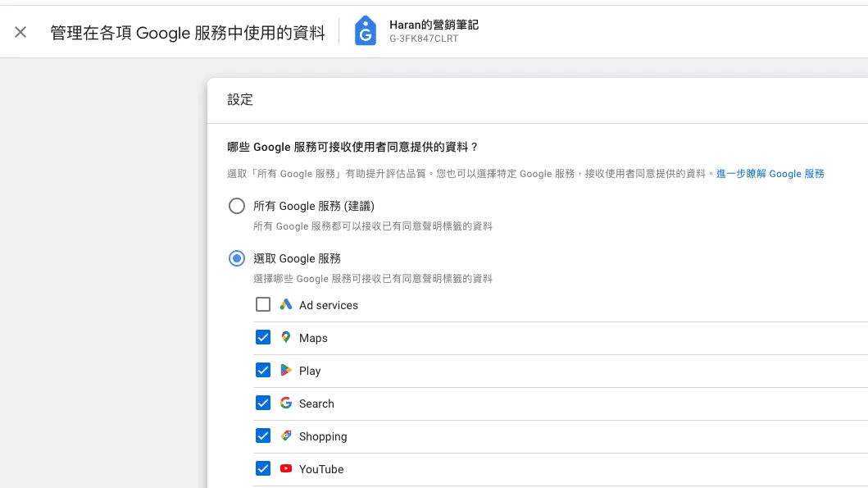The height and width of the screenshot is (488, 868).
Task: Click the description 所有 Google 服務都可以接收已有同意聲明標籤的資料
Action: click(373, 226)
